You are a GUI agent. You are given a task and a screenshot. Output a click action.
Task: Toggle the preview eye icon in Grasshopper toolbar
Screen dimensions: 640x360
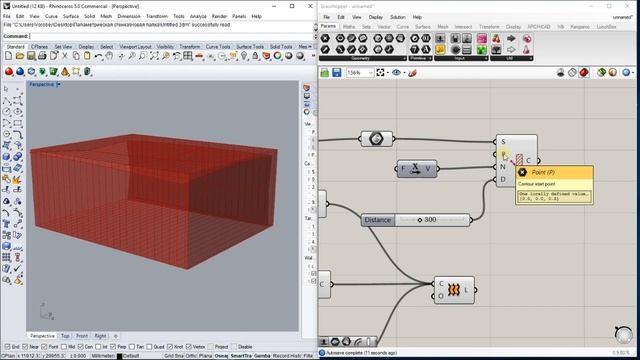pyautogui.click(x=396, y=73)
